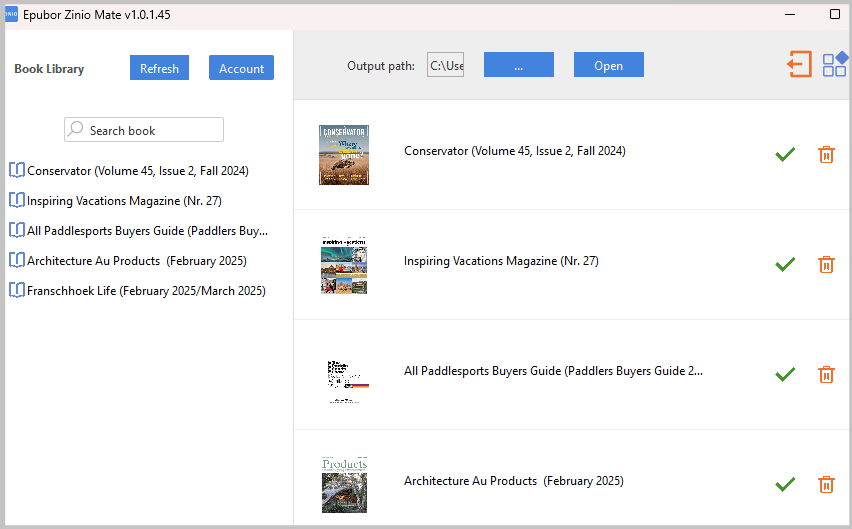Select Inspiring Vacations Magazine (Nr. 27) in sidebar
The width and height of the screenshot is (852, 529).
[124, 200]
